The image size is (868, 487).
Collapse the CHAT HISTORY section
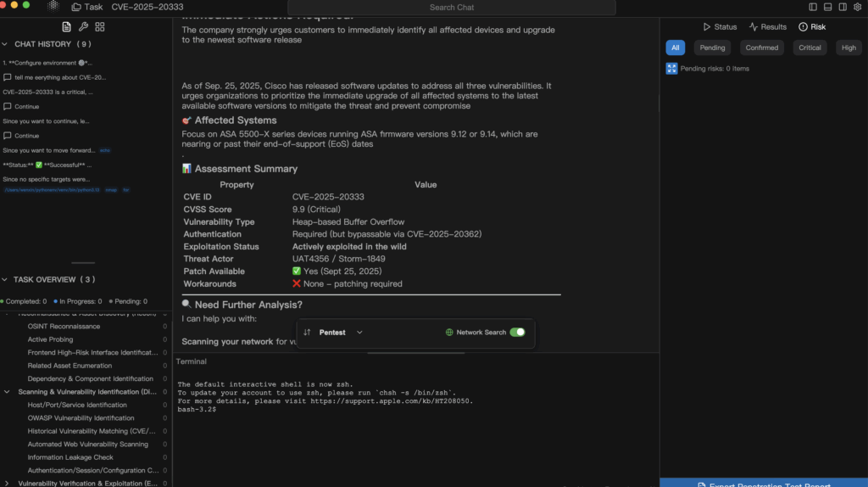pyautogui.click(x=6, y=44)
